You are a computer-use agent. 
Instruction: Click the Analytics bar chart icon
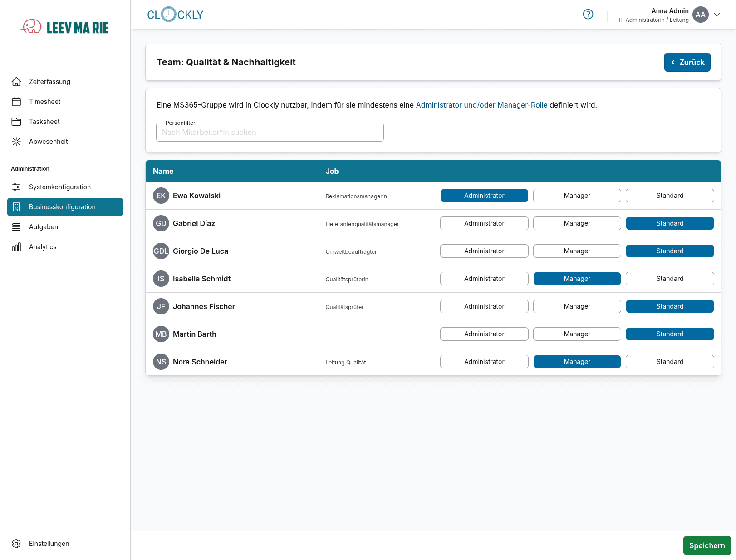tap(16, 247)
